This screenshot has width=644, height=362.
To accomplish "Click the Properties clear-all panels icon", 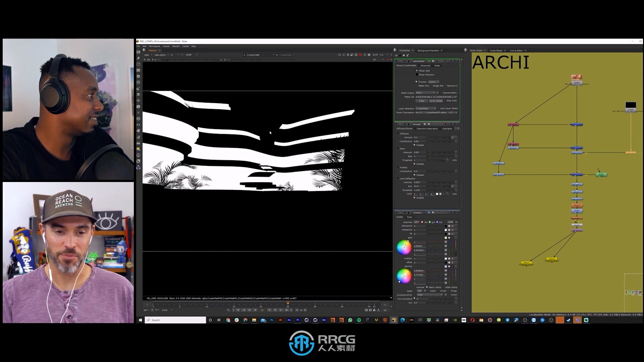I will 404,56.
